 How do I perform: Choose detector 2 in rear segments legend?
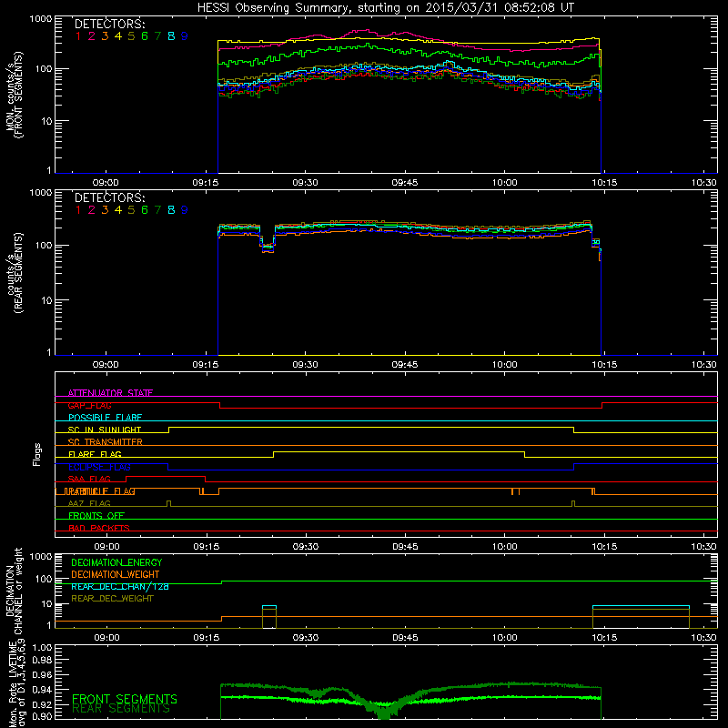(x=92, y=210)
